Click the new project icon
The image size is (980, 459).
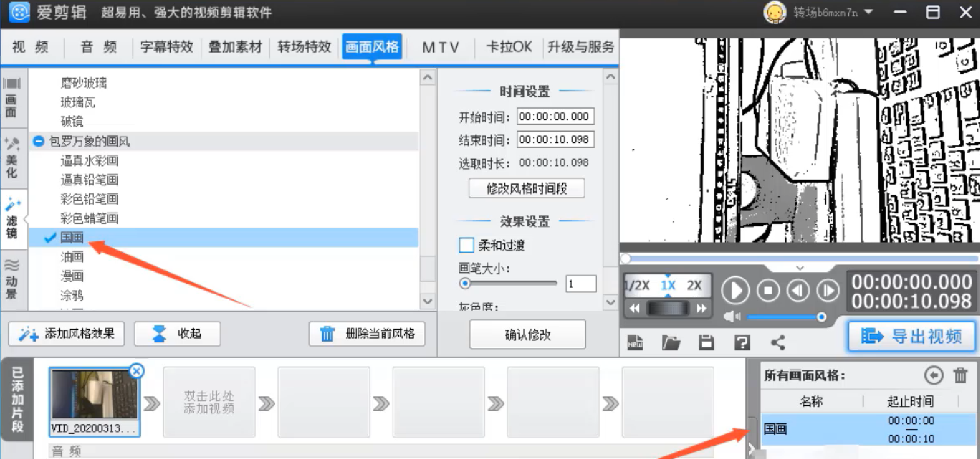635,342
